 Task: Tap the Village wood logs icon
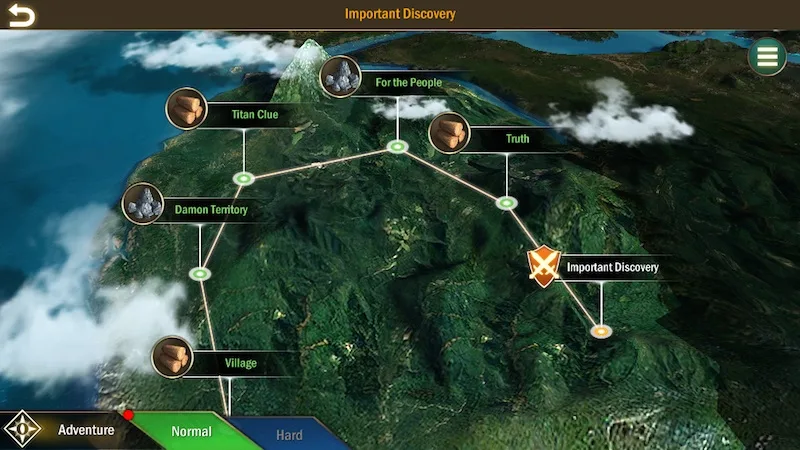tap(172, 357)
